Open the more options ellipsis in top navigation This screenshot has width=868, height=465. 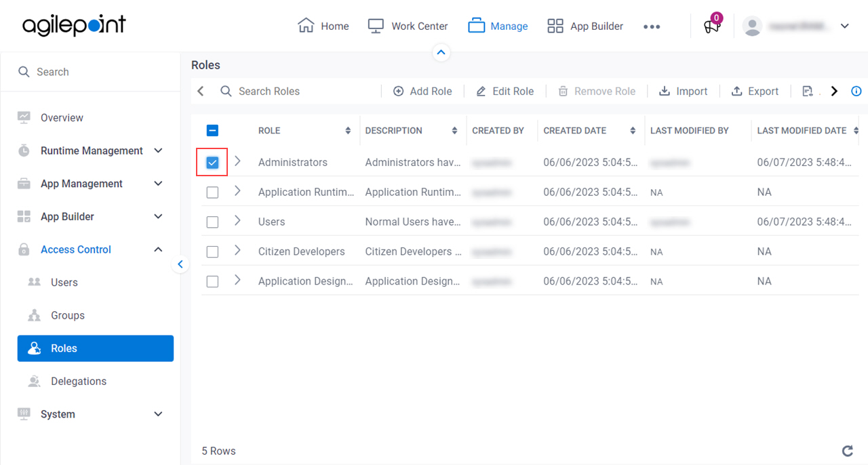pos(652,26)
